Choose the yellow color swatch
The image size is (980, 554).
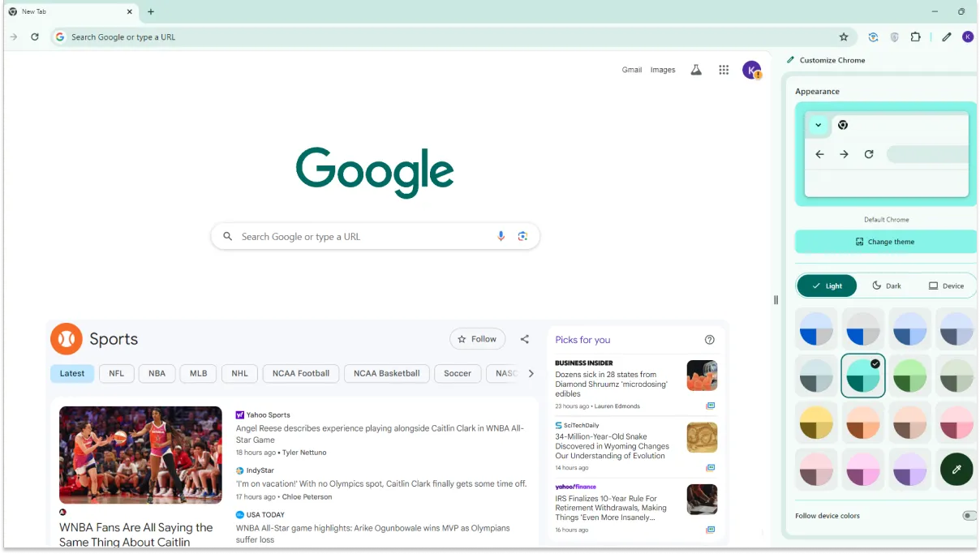point(816,423)
